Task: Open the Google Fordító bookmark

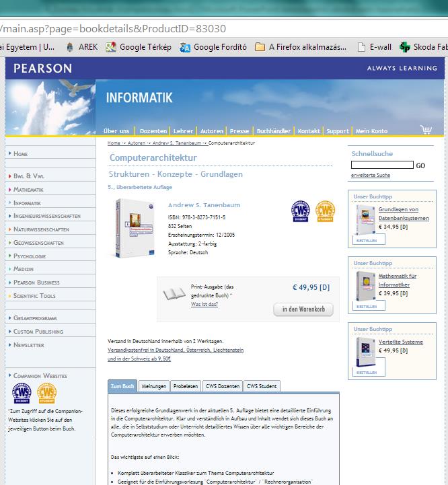Action: [213, 47]
